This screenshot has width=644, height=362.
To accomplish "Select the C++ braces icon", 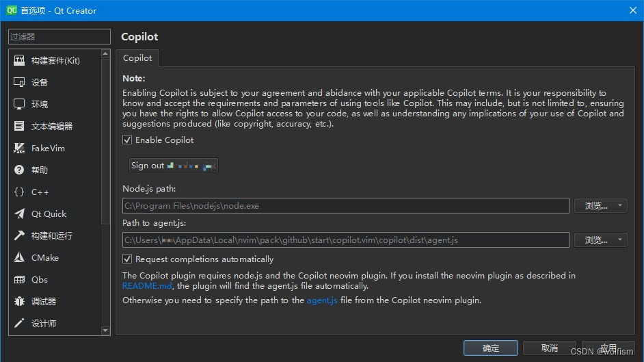I will pyautogui.click(x=19, y=192).
